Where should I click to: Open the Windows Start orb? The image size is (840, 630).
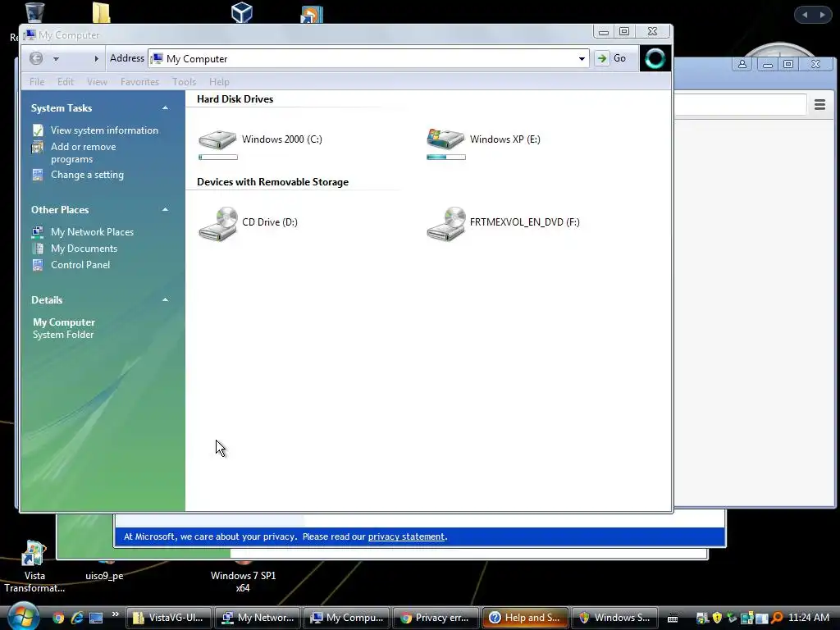22,617
